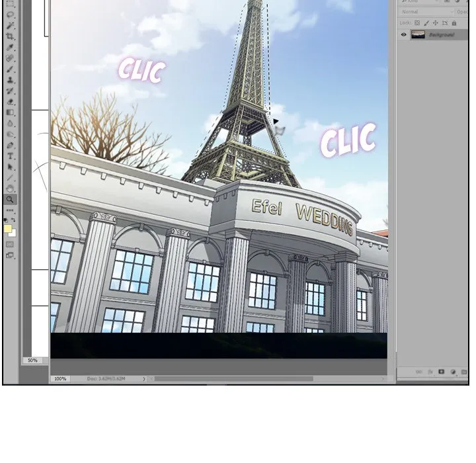Toggle lock transparent pixels
Image resolution: width=476 pixels, height=463 pixels.
418,22
